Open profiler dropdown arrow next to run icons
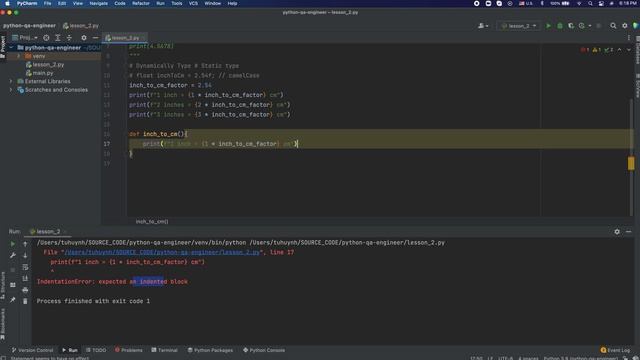 590,26
